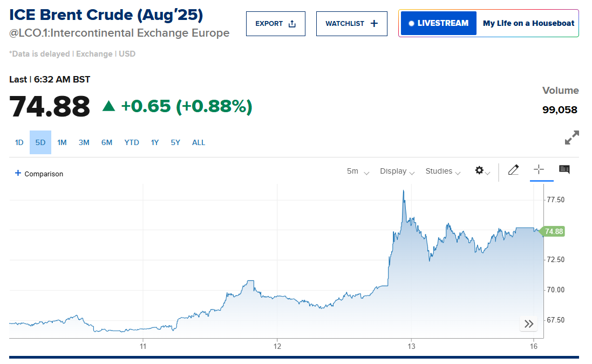Click the 74.88 current price marker
Viewport: 592px width, 364px height.
tap(553, 231)
